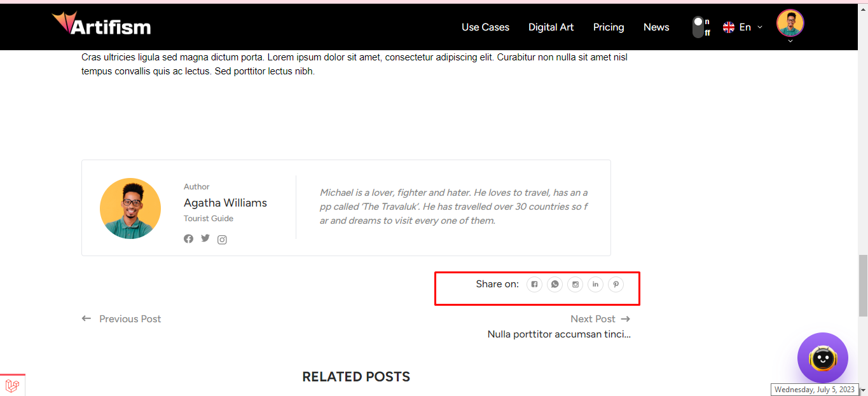Click the page vertical scrollbar thumb
The image size is (868, 396).
tap(863, 285)
